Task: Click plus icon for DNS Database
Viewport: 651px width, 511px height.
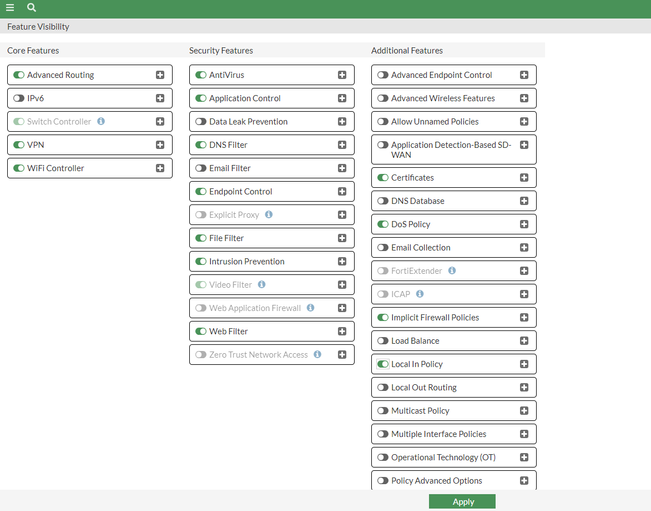Action: point(524,200)
